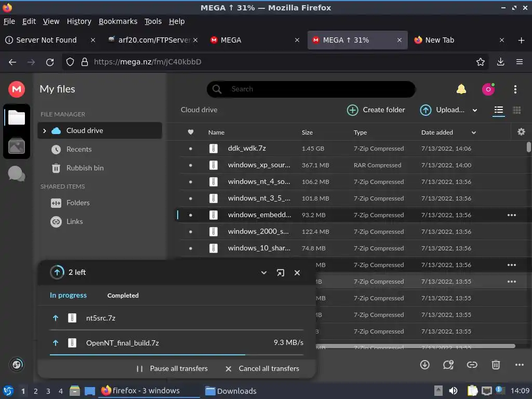Open the File menu
532x399 pixels.
click(9, 21)
